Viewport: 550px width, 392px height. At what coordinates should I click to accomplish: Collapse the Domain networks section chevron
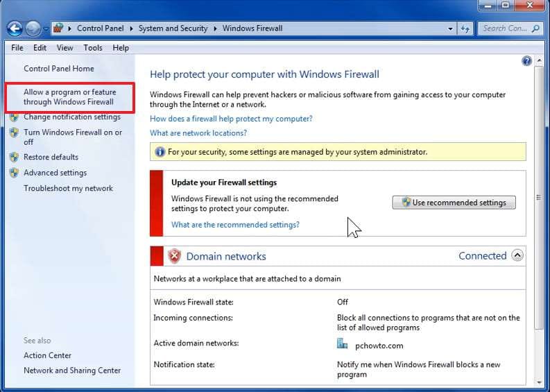pos(517,255)
